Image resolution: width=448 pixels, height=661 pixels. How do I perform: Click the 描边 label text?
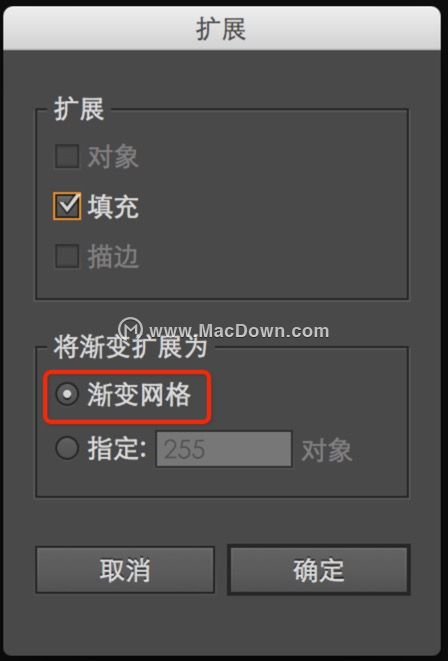[113, 256]
